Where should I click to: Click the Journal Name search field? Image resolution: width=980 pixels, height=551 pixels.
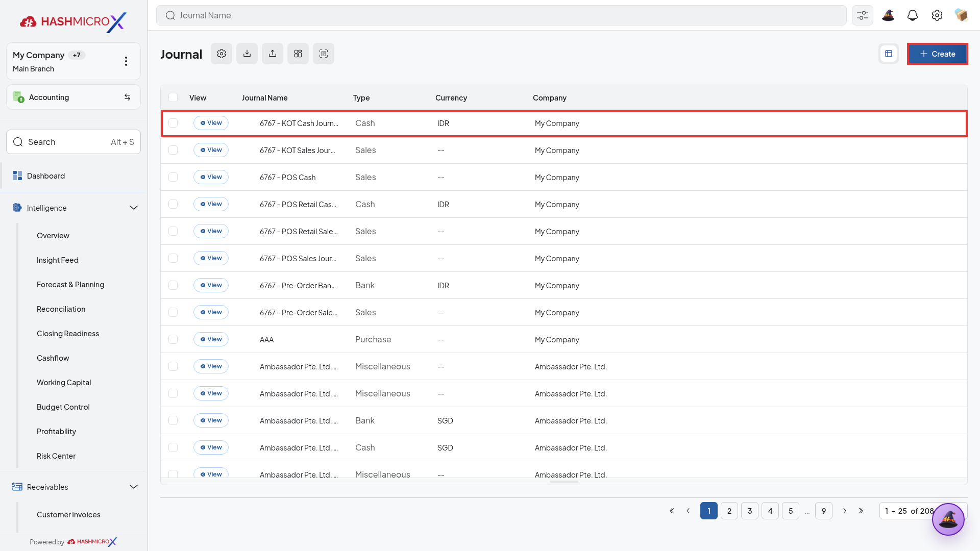click(501, 15)
